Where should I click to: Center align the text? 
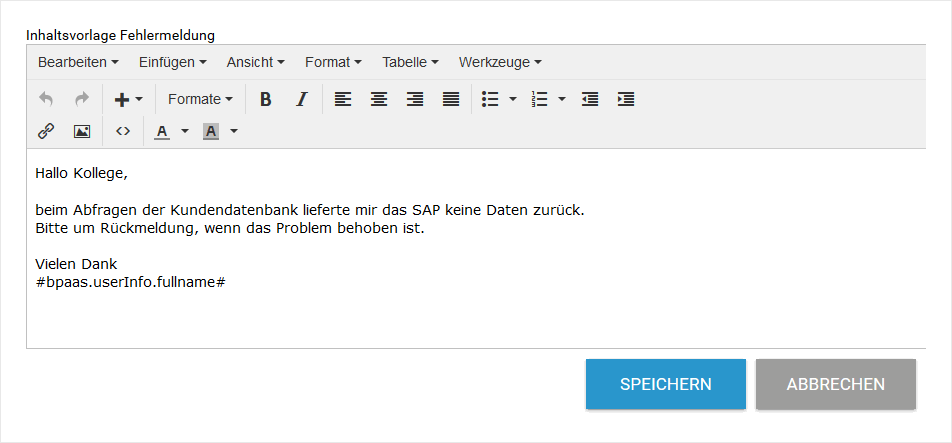(379, 99)
